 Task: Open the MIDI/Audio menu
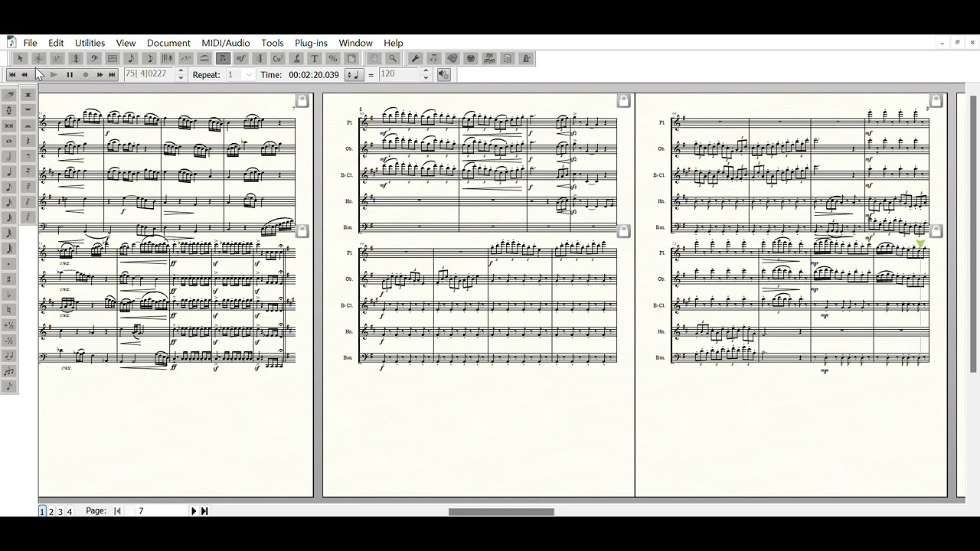pyautogui.click(x=226, y=43)
